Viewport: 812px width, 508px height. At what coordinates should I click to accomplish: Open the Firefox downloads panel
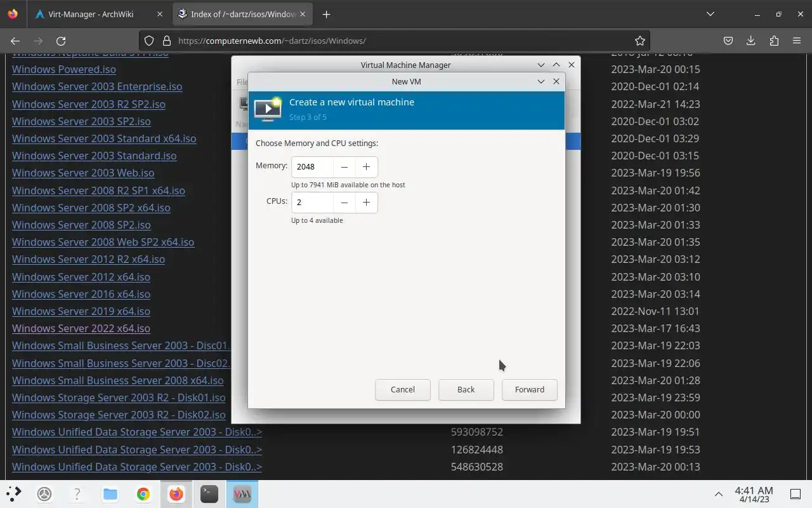(751, 41)
